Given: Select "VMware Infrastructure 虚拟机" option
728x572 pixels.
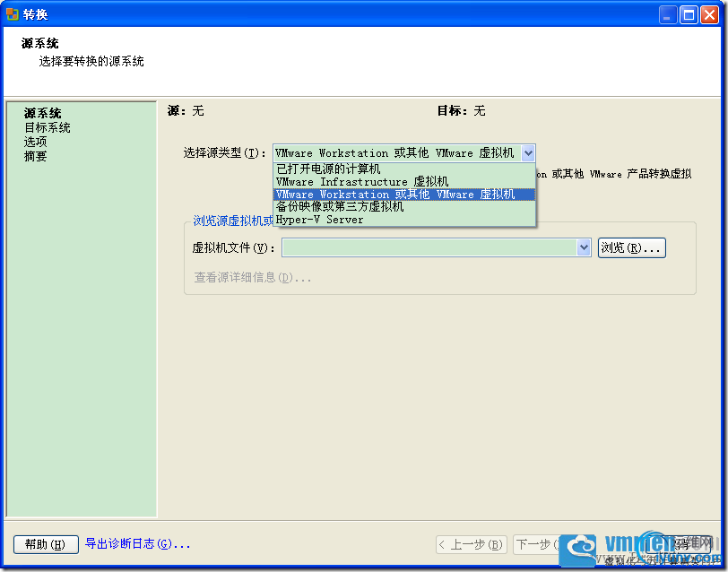Looking at the screenshot, I should coord(359,181).
